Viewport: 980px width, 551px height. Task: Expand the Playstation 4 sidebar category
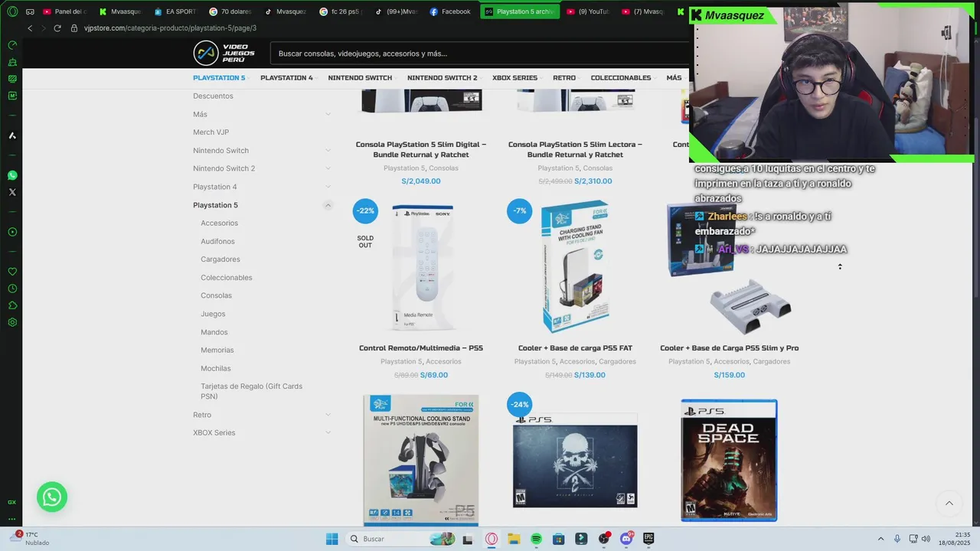click(x=328, y=187)
